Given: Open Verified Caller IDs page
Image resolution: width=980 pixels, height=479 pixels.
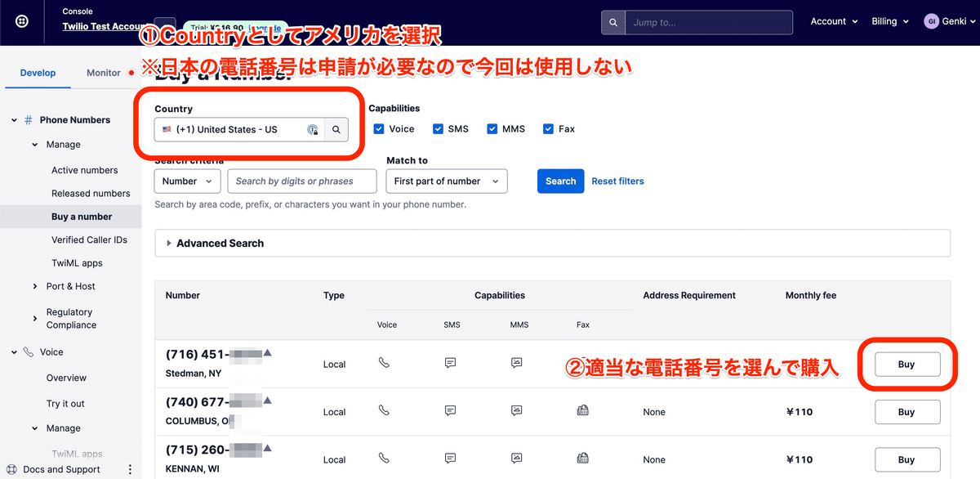Looking at the screenshot, I should [90, 240].
